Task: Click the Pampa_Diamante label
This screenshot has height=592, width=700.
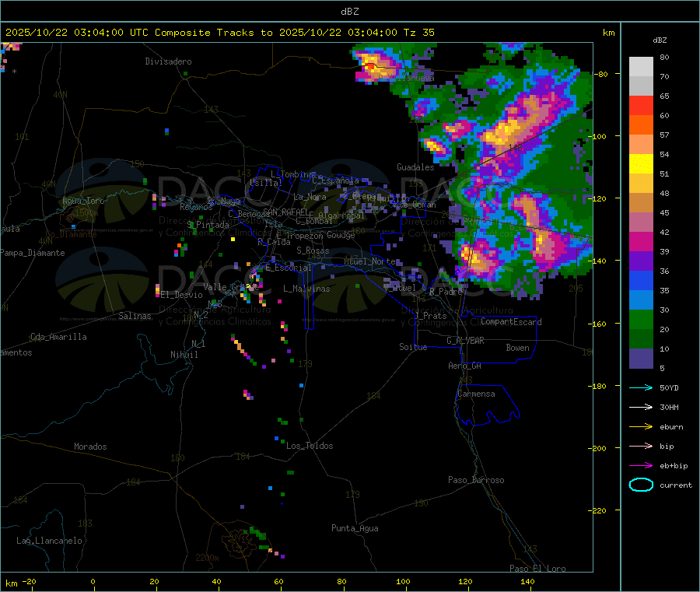Action: (33, 253)
